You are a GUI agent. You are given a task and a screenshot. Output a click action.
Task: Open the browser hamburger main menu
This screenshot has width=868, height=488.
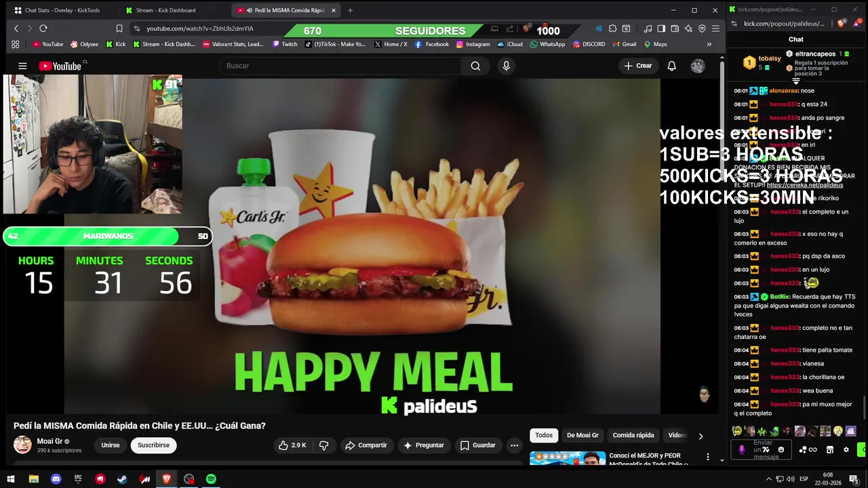coord(715,28)
